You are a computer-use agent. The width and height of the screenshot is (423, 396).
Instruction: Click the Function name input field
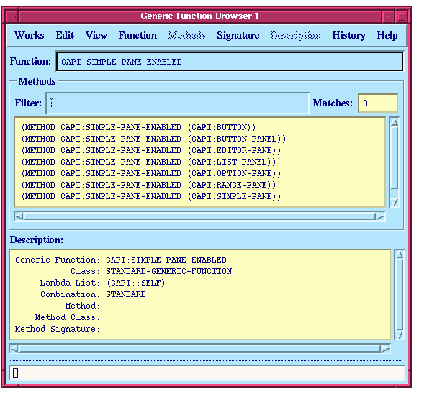(229, 62)
